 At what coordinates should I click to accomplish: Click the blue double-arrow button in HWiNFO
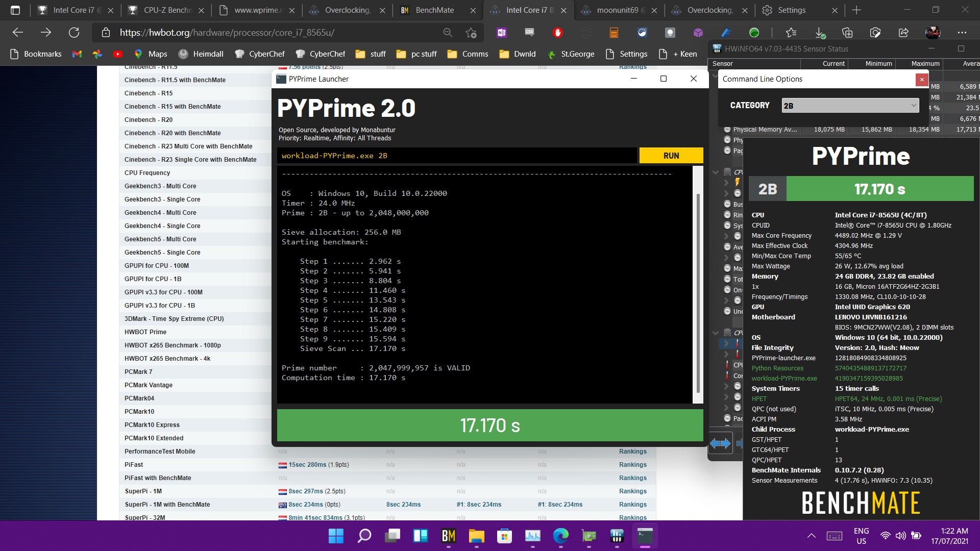coord(720,444)
